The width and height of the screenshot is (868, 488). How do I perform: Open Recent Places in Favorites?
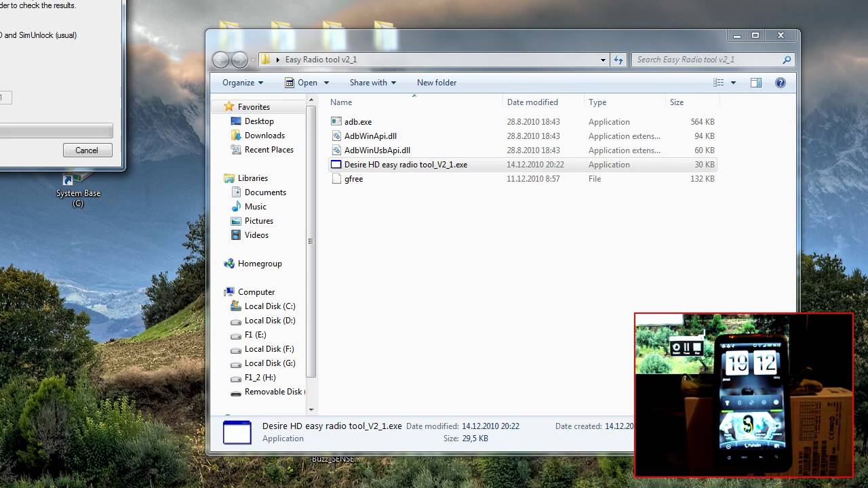point(269,150)
